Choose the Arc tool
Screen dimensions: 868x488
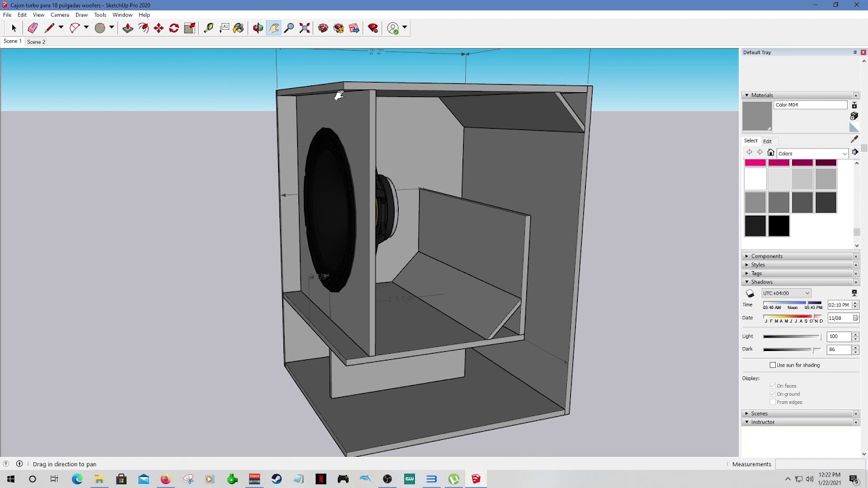point(75,28)
